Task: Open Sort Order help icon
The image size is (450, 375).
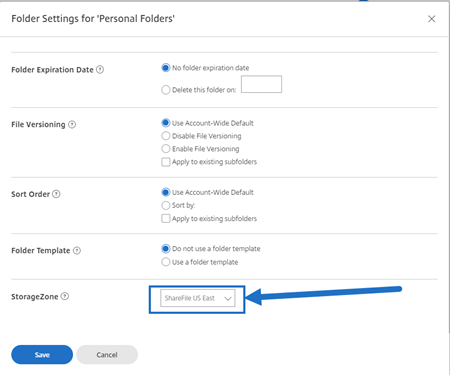Action: (x=56, y=194)
